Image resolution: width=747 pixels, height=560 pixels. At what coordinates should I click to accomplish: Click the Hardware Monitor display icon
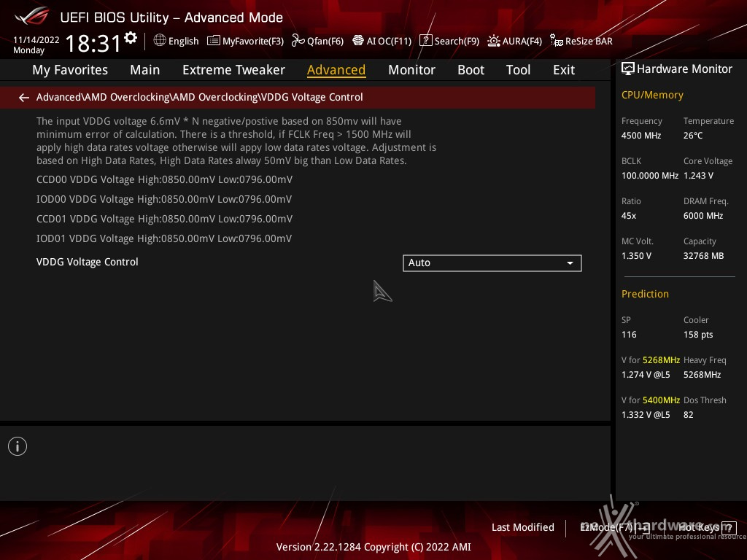(628, 69)
